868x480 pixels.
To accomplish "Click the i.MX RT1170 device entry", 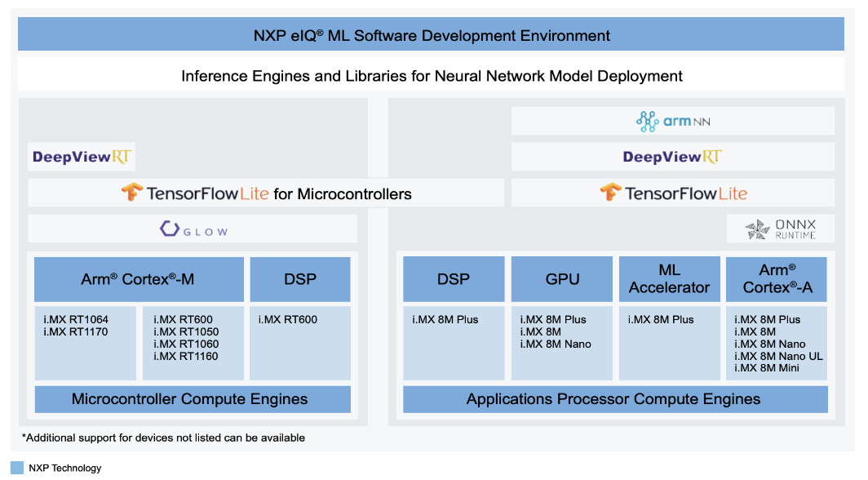I will (77, 331).
